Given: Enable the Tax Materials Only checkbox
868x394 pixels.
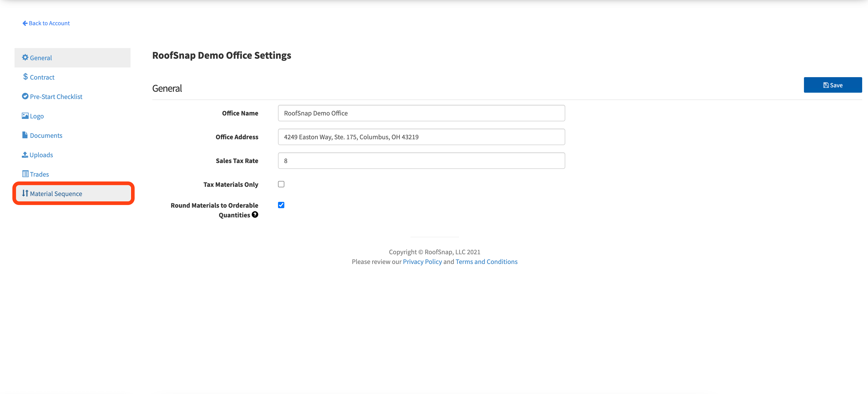Looking at the screenshot, I should click(x=281, y=184).
